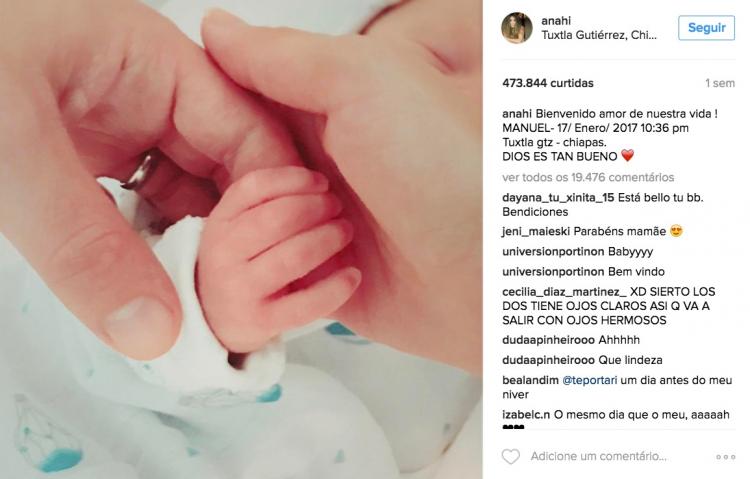The image size is (750, 479).
Task: Open bealandim commenter profile
Action: click(x=530, y=380)
